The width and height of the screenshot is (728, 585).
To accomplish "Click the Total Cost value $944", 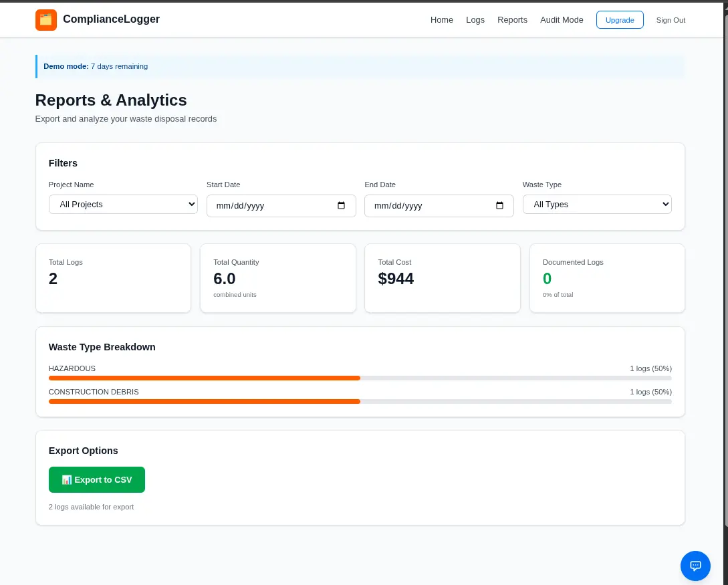I will point(396,279).
